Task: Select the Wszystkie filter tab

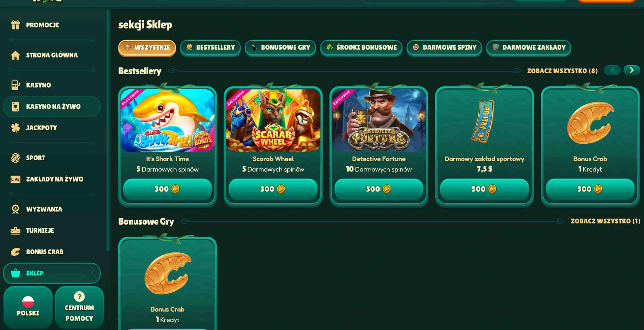Action: 147,47
